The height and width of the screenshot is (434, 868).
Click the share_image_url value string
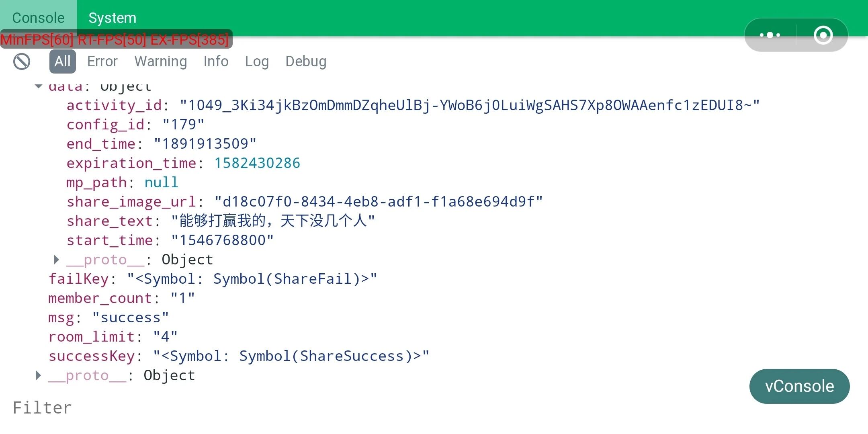point(378,202)
